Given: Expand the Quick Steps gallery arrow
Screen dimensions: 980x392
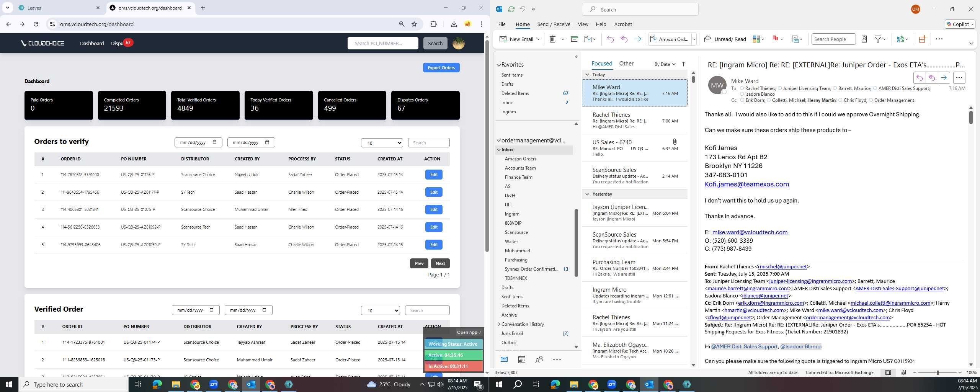Looking at the screenshot, I should [x=694, y=39].
